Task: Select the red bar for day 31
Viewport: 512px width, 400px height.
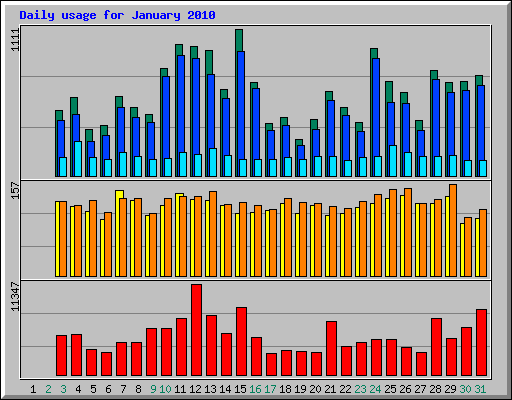Action: tap(481, 343)
